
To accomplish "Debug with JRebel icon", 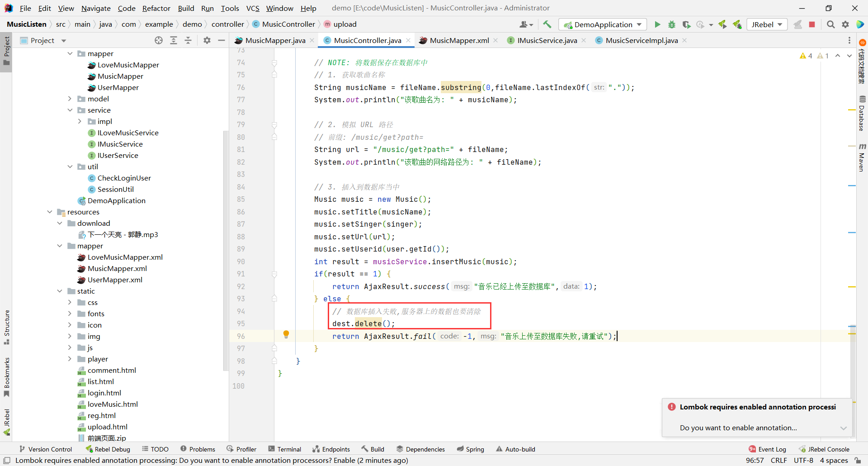I will click(x=737, y=24).
